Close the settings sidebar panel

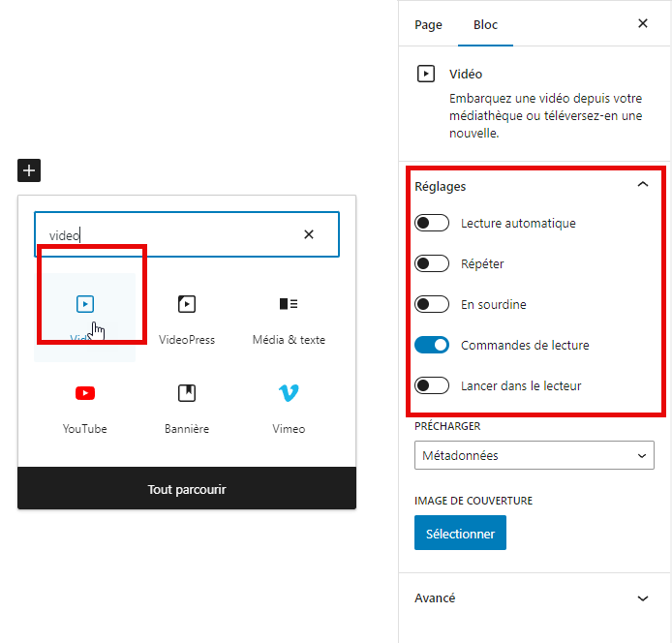coord(643,24)
